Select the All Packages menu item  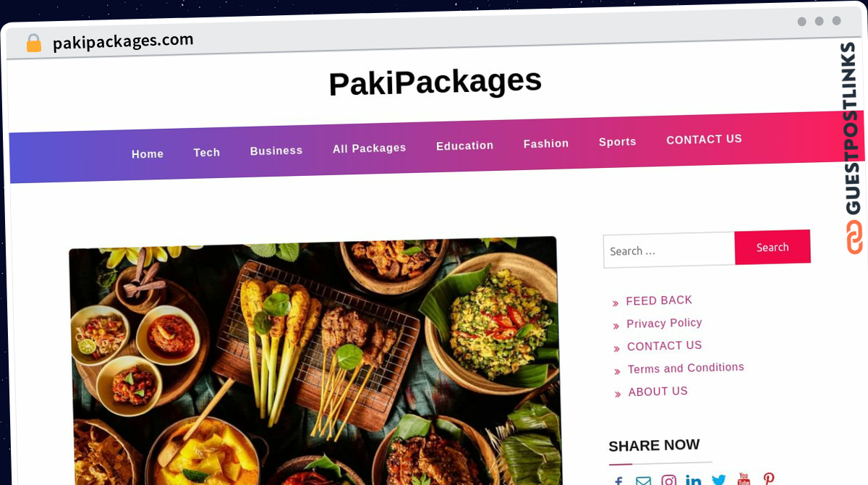click(x=369, y=148)
